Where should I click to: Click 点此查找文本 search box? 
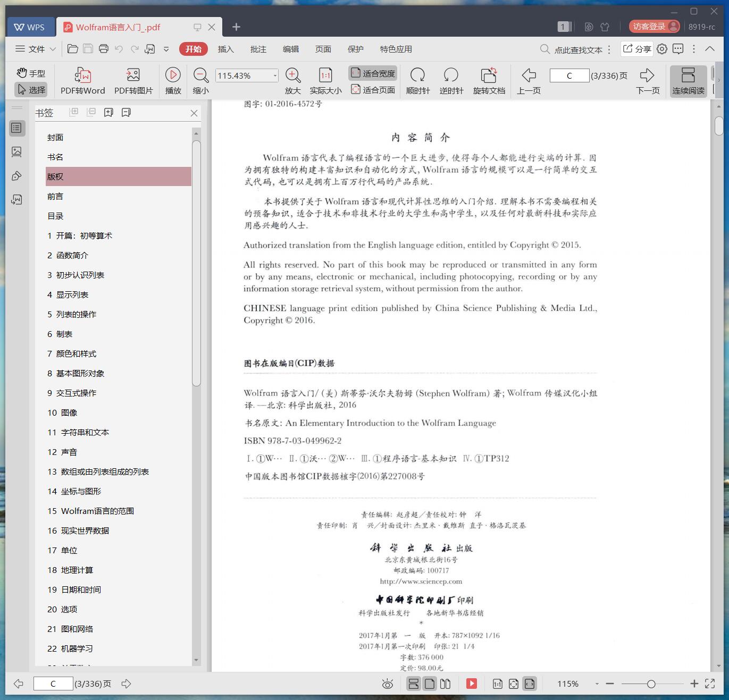(572, 49)
